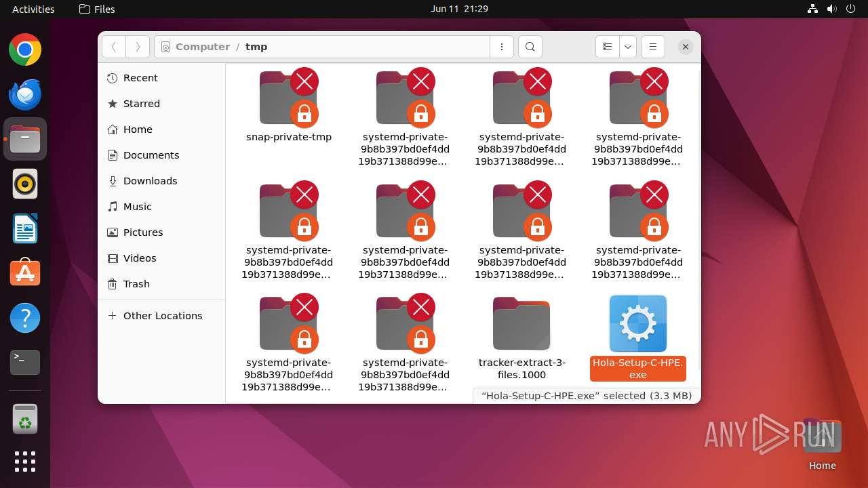
Task: Click the search magnifier button
Action: 530,47
